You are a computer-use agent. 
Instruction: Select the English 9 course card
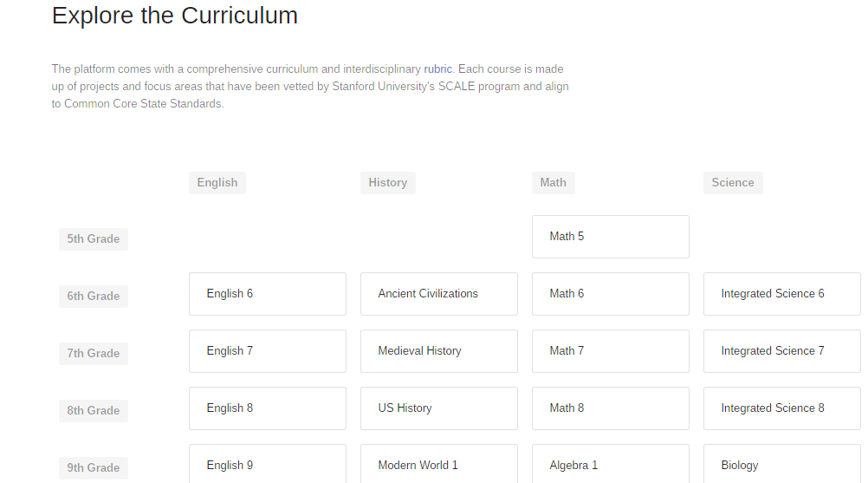[267, 464]
